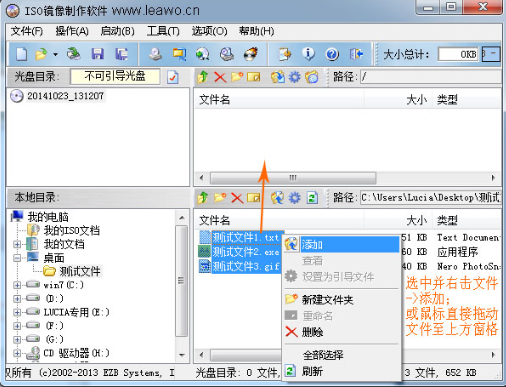Screen dimensions: 506x387
Task: Click the disc file list horizontal scrollbar thumb
Action: click(x=293, y=178)
